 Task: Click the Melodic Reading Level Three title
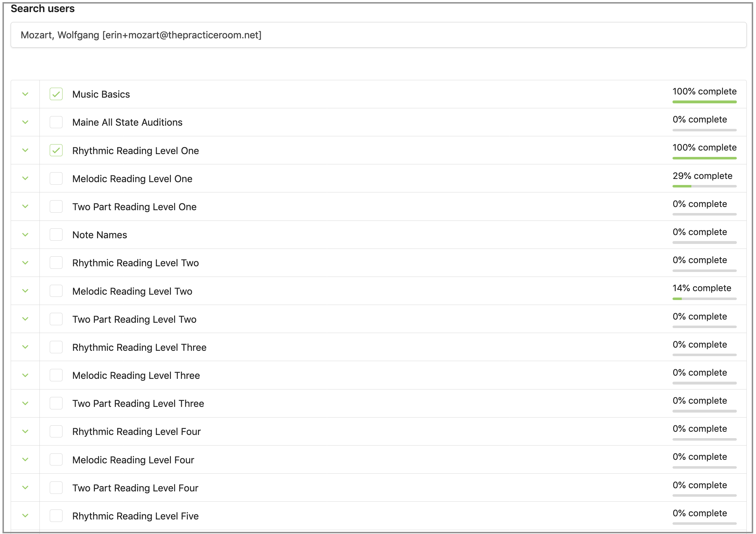[x=136, y=375]
